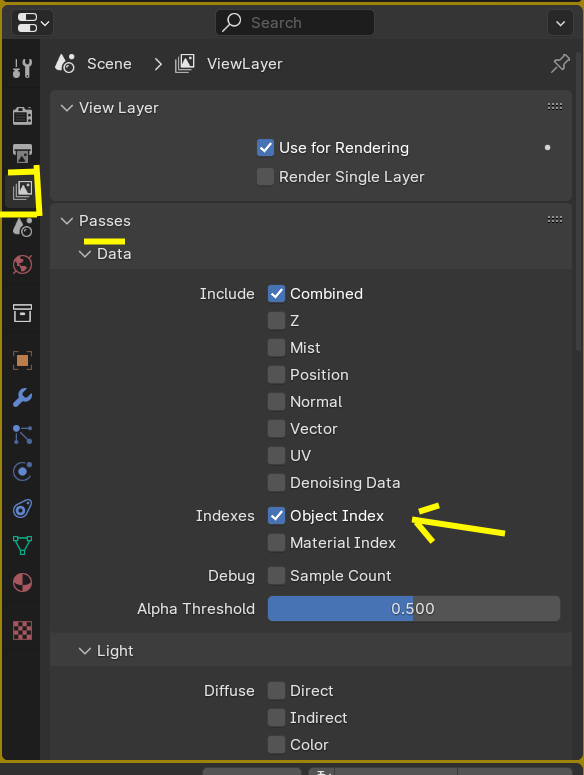
Task: Open the Material properties tab
Action: tap(22, 583)
